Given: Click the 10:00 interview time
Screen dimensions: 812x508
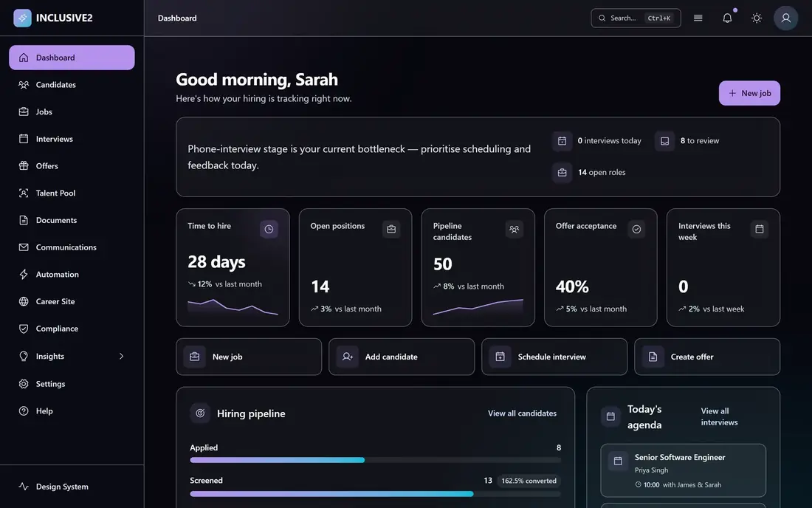Looking at the screenshot, I should click(x=652, y=484).
